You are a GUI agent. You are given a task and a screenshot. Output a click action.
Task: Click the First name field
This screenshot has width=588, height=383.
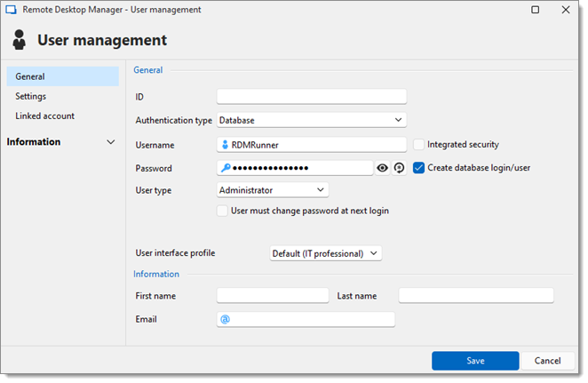click(x=273, y=296)
